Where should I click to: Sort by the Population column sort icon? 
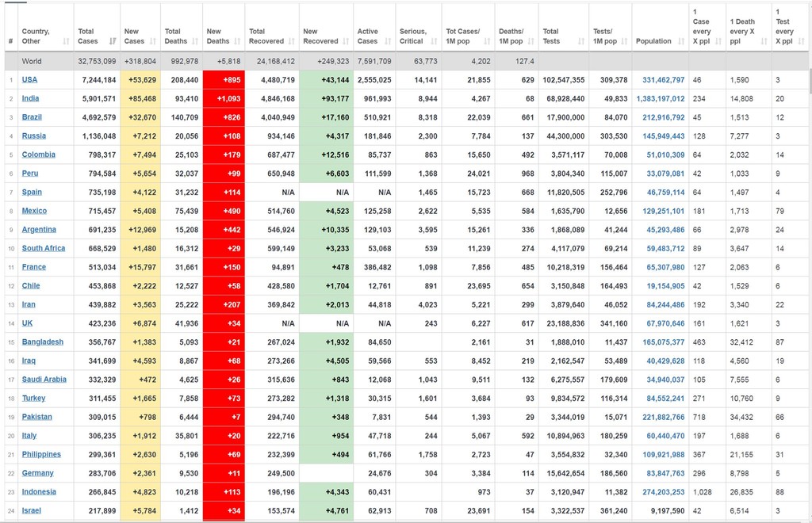pyautogui.click(x=681, y=41)
